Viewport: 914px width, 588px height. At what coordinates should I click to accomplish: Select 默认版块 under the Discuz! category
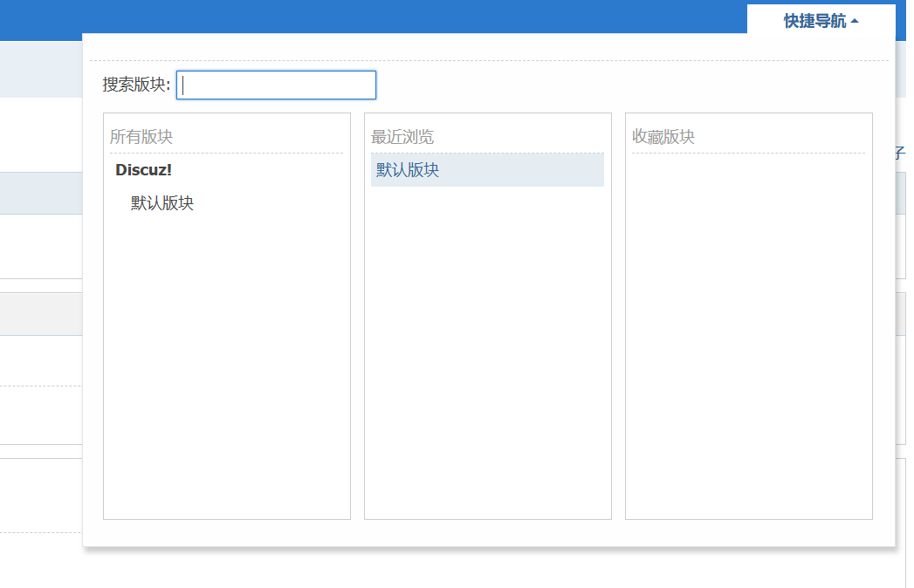click(162, 202)
